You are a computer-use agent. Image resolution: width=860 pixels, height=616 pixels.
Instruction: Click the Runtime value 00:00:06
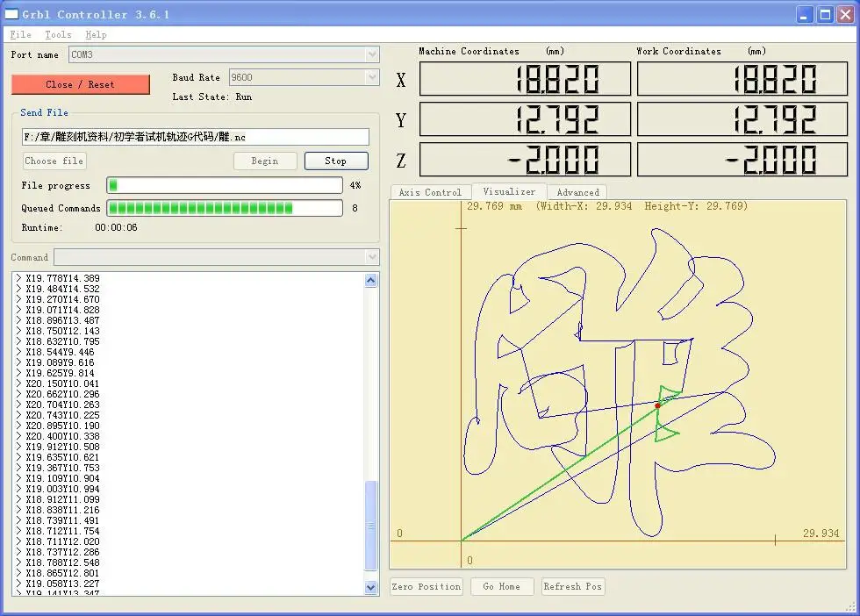click(116, 227)
